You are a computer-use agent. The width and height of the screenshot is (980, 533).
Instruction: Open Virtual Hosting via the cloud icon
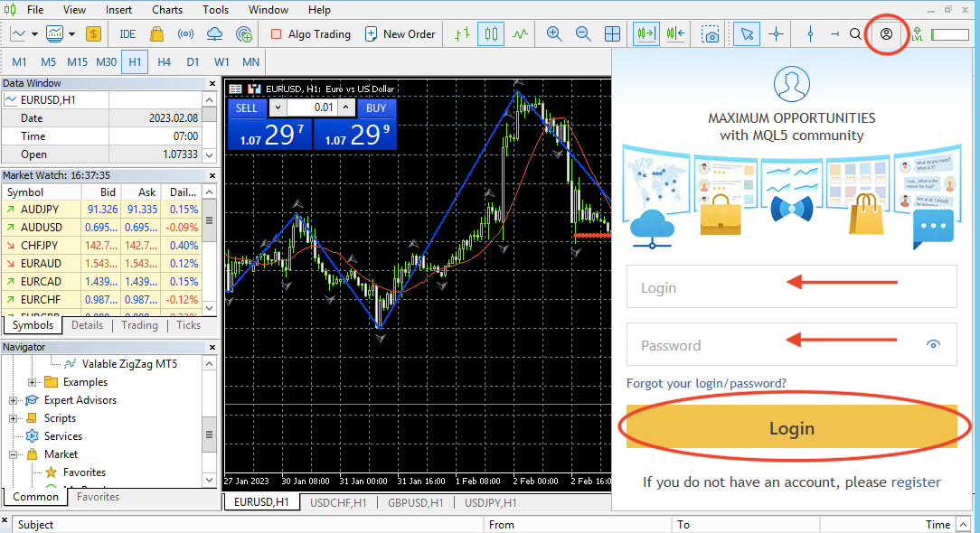point(214,33)
